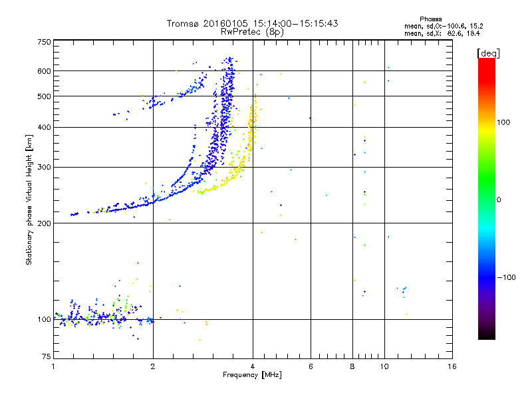Viewport: 532px width, 399px height.
Task: Click the height-axis tick label "750"
Action: coord(45,42)
